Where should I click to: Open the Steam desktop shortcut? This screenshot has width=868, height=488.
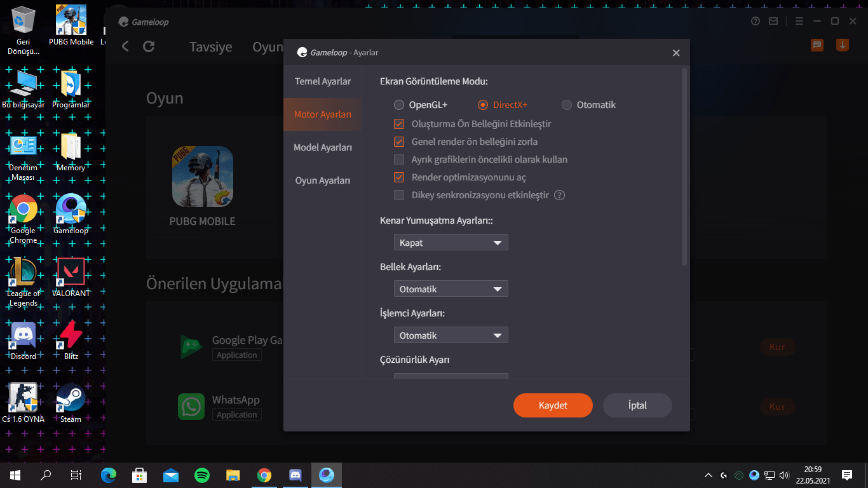pyautogui.click(x=71, y=403)
